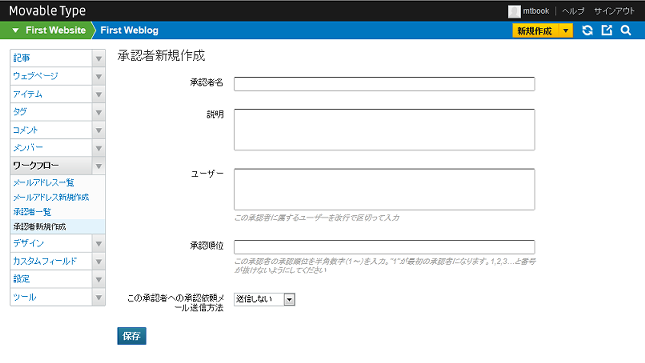
Task: Click inside the 説明 text area
Action: tap(384, 130)
